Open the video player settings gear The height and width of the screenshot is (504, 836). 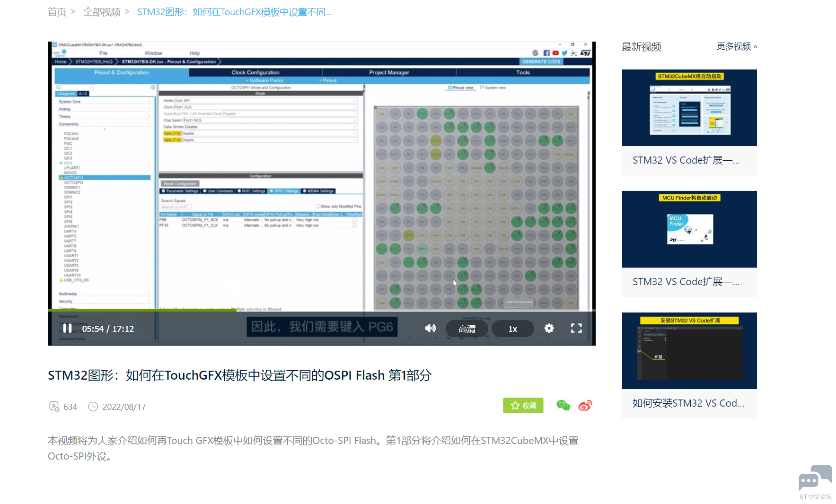pos(549,328)
